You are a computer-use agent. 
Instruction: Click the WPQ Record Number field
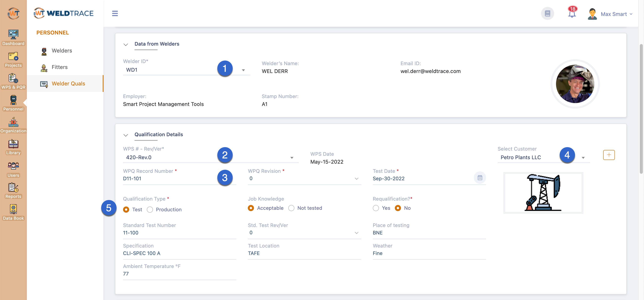[x=179, y=179]
